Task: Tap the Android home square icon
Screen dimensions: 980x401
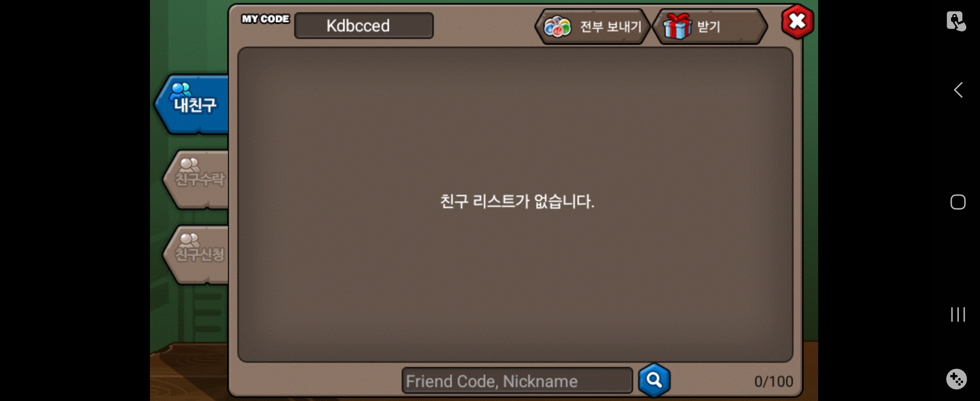Action: pos(958,202)
